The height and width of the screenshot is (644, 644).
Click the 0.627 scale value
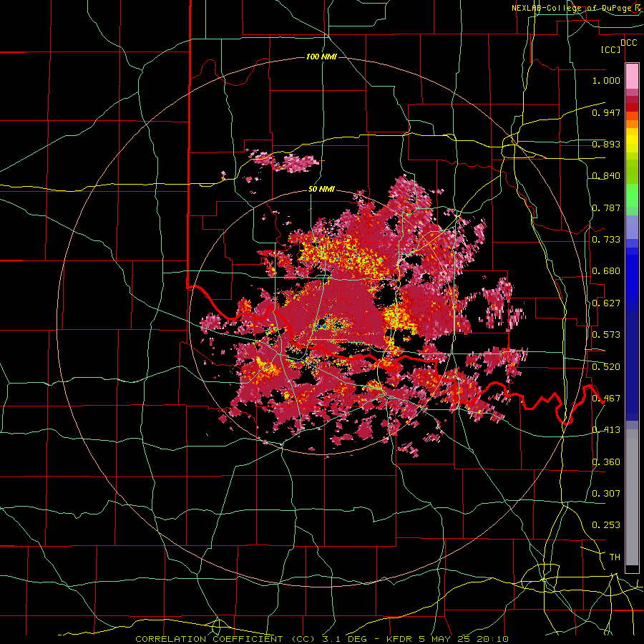606,303
